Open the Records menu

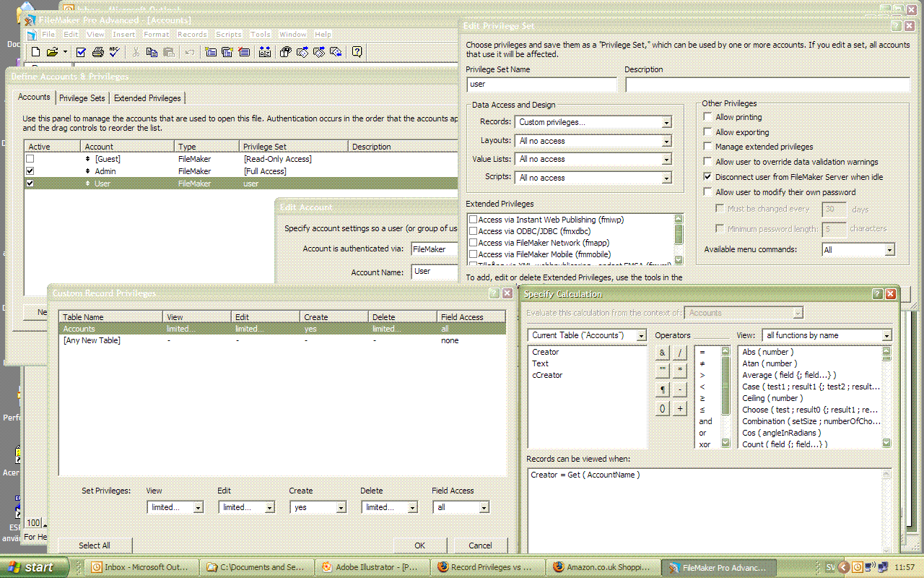(x=192, y=34)
